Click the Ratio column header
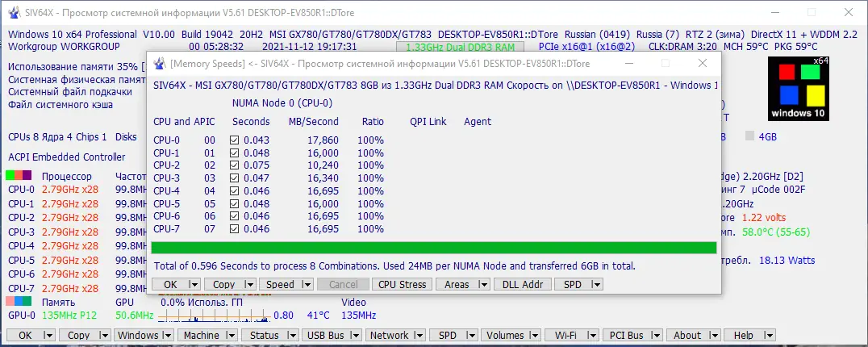The height and width of the screenshot is (347, 868). point(373,121)
